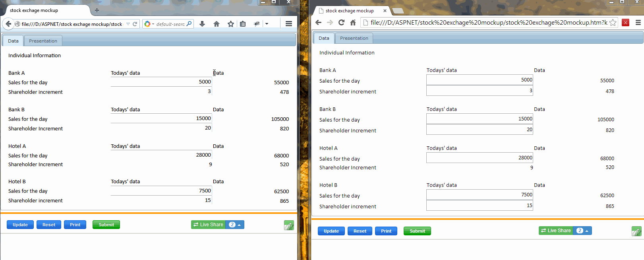This screenshot has width=644, height=260.
Task: Open the Firefox bookmarks list icon
Action: pos(243,24)
